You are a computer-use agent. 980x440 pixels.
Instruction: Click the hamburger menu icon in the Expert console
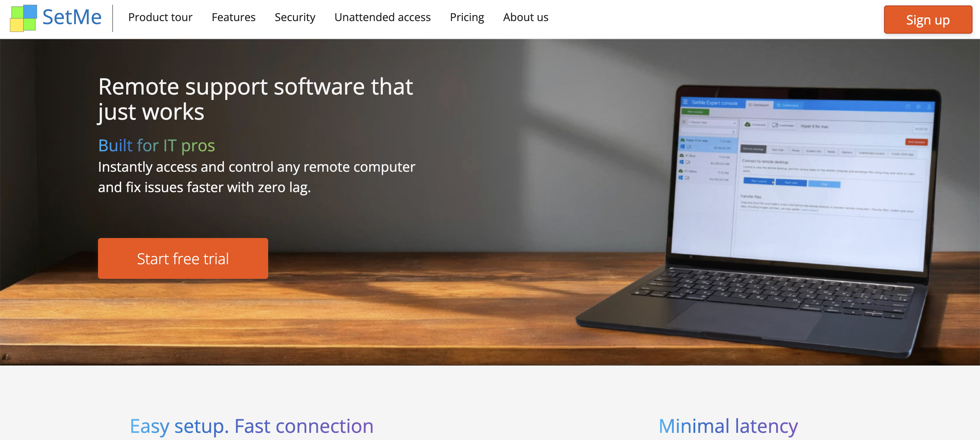point(686,102)
